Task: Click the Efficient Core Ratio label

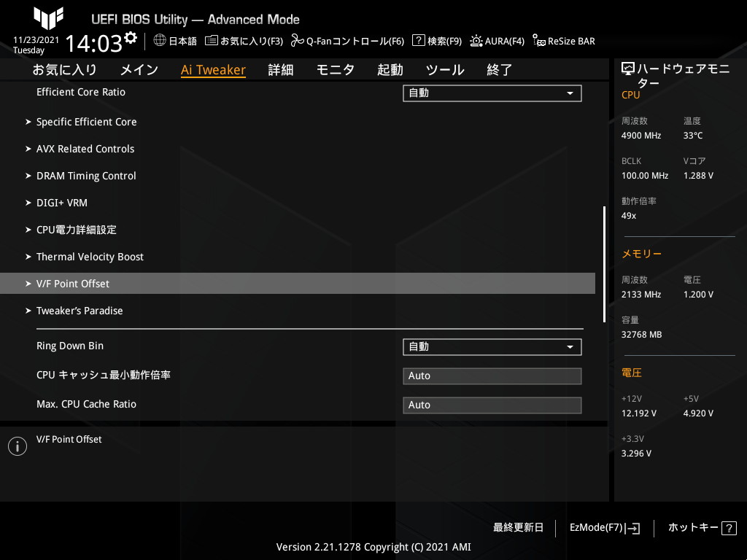Action: click(x=81, y=93)
